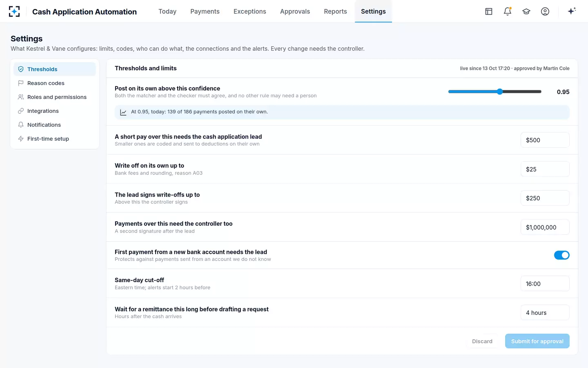
Task: Toggle first payment from new bank account switch
Action: [561, 255]
